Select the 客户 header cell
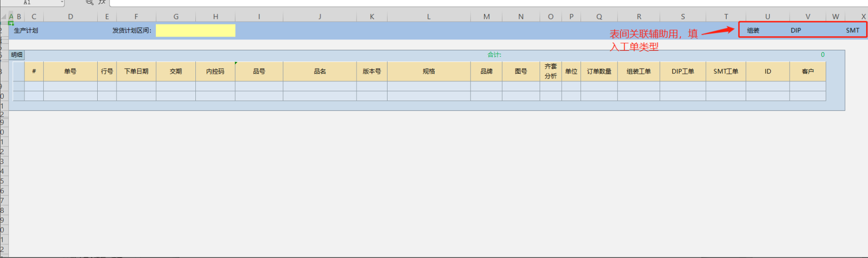Image resolution: width=868 pixels, height=258 pixels. 807,71
